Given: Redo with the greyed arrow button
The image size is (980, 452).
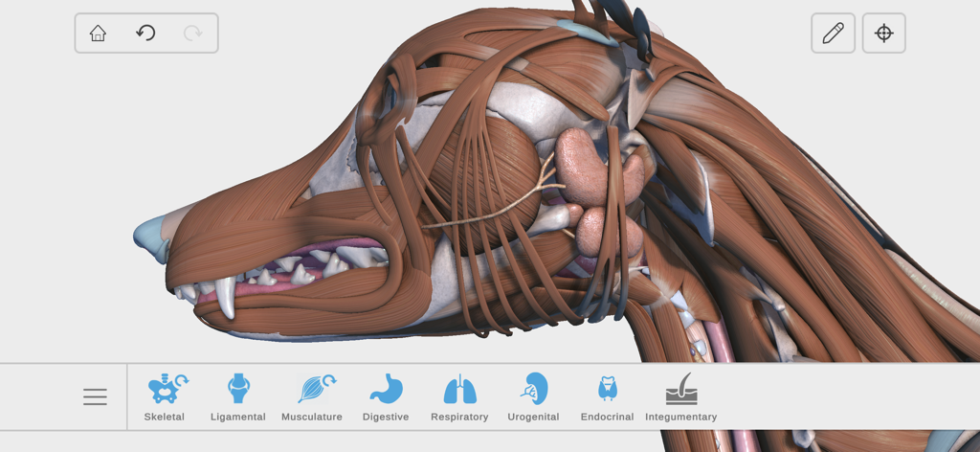Looking at the screenshot, I should (x=193, y=33).
